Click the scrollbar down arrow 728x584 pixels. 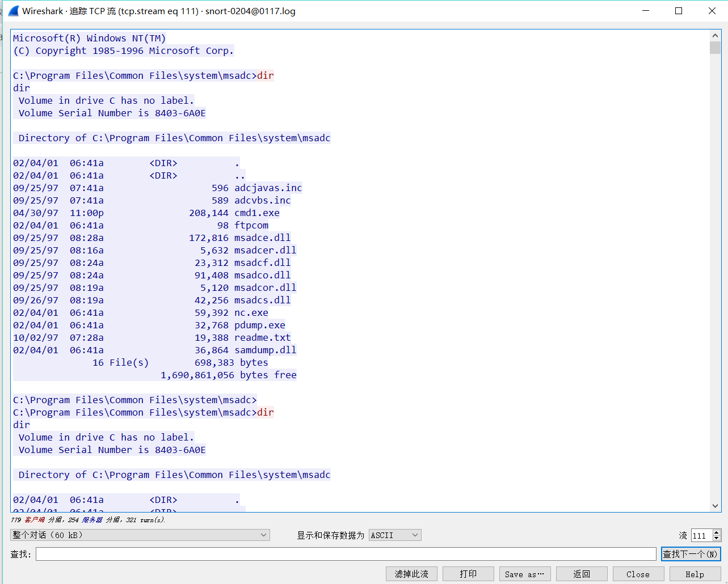[715, 506]
